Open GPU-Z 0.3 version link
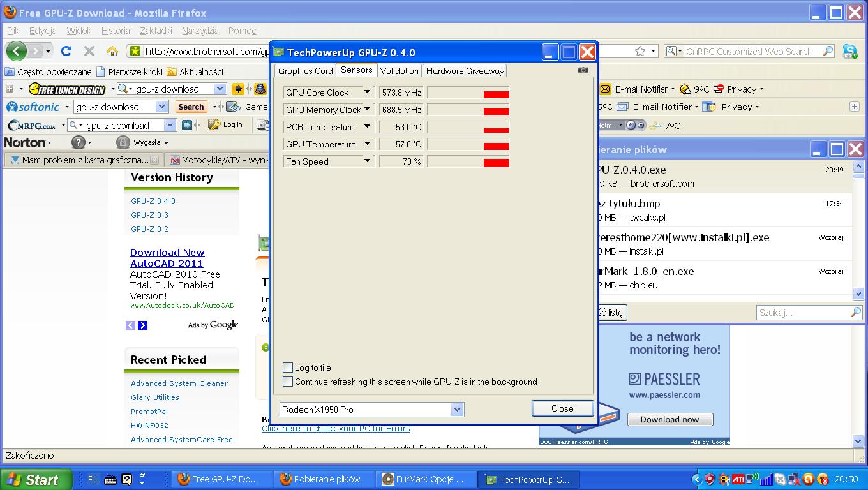868x490 pixels. 149,215
